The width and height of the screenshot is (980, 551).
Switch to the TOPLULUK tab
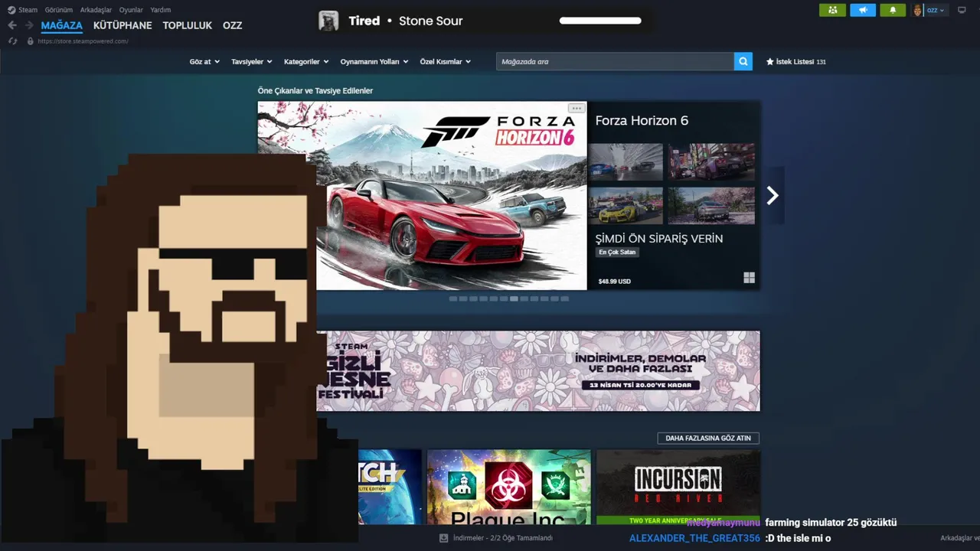point(187,25)
